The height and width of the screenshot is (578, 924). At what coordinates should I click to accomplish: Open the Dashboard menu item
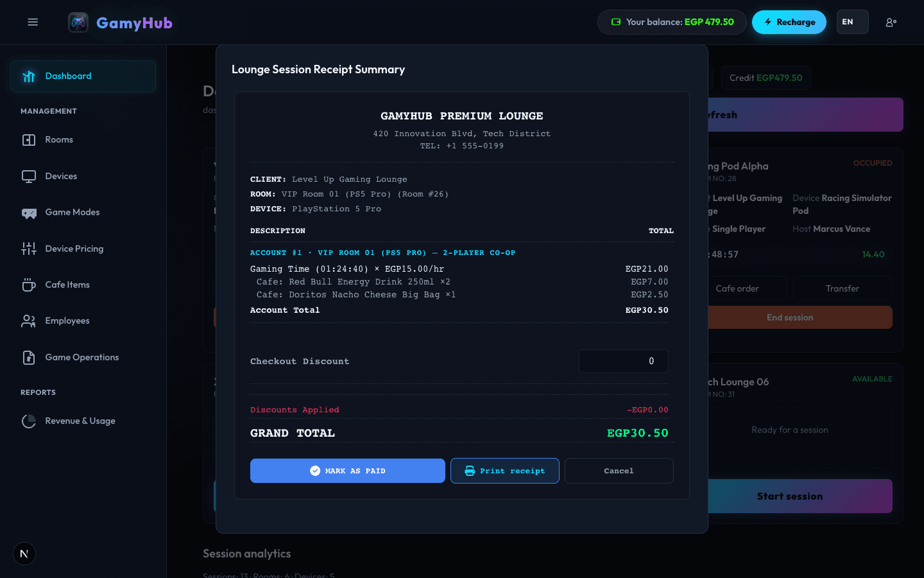pyautogui.click(x=83, y=76)
